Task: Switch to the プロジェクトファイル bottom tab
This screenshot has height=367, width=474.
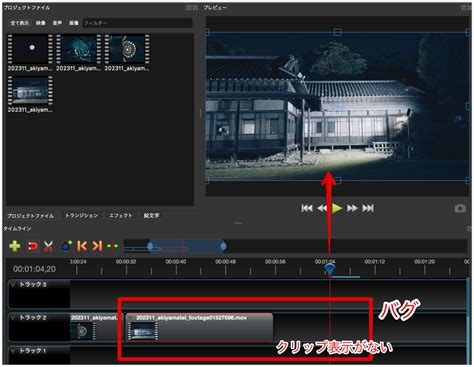Action: [x=30, y=216]
